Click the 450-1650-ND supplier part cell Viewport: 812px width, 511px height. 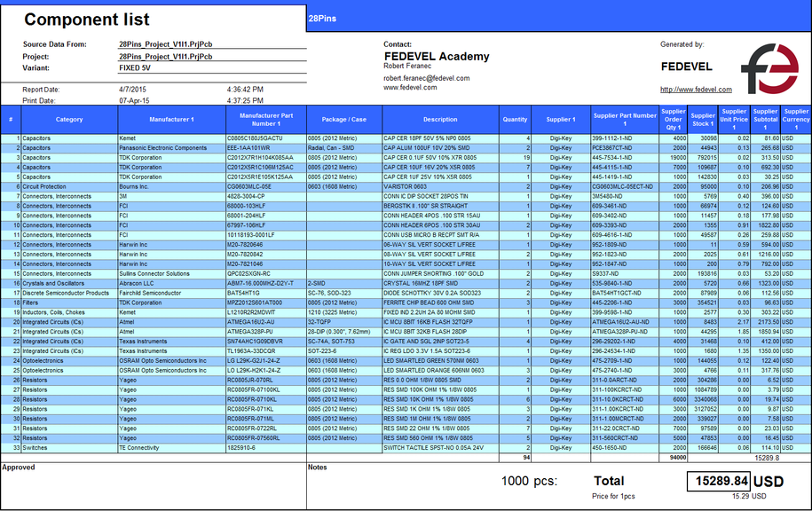(625, 448)
